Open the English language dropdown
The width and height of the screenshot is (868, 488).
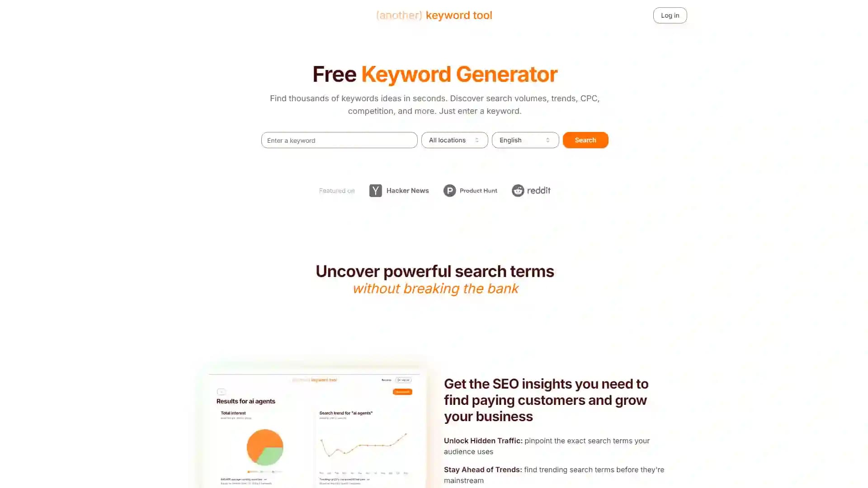[x=525, y=140]
